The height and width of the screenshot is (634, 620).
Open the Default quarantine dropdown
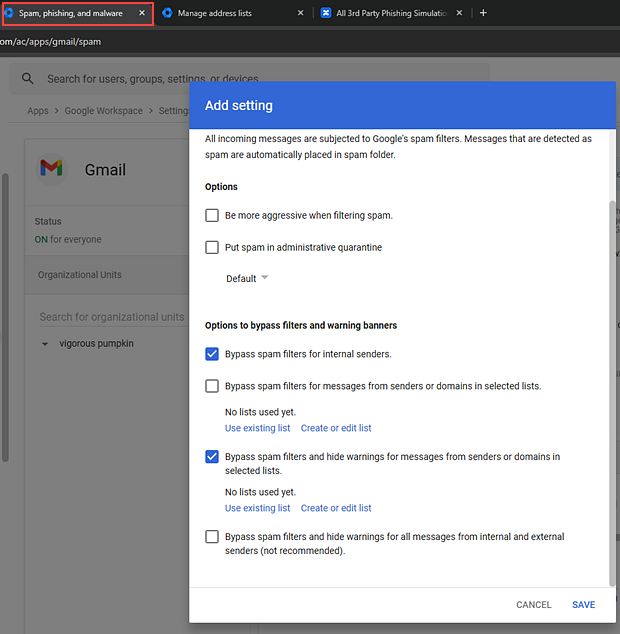pos(247,279)
